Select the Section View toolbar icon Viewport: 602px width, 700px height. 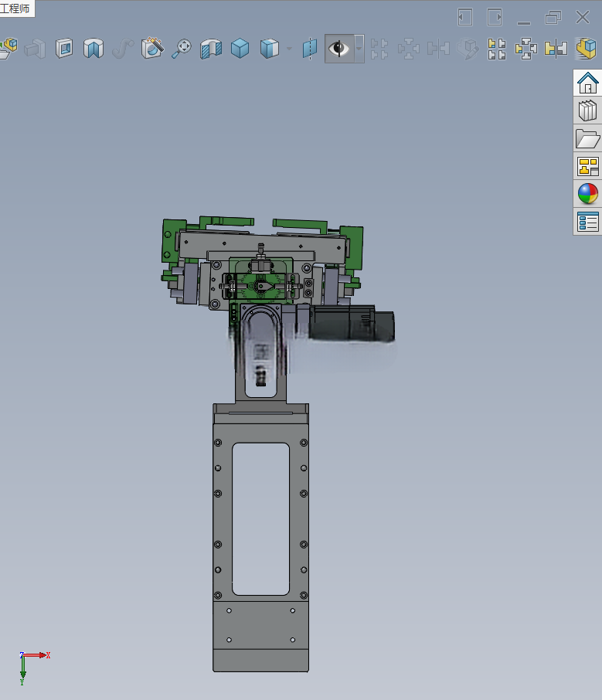coord(211,48)
